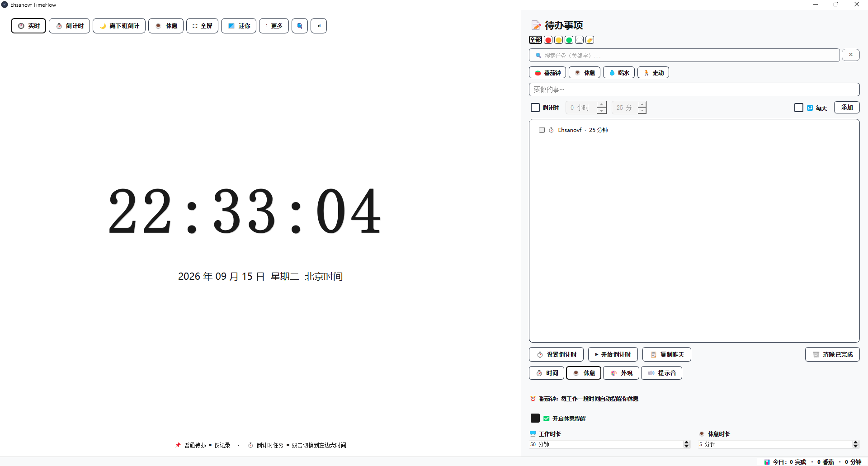The image size is (868, 466).
Task: Increase 工作时长 50 分钟 with spinner arrow
Action: coord(687,442)
